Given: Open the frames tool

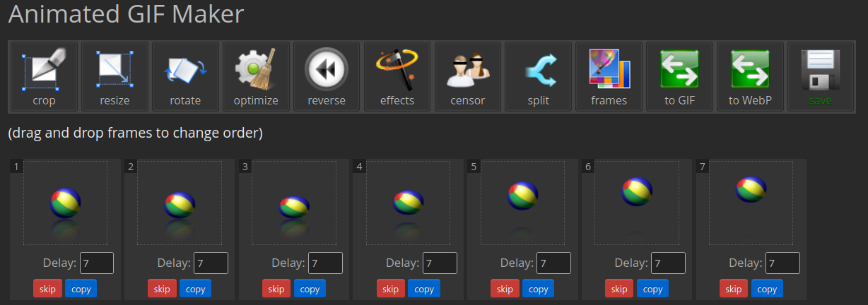Looking at the screenshot, I should pos(609,75).
